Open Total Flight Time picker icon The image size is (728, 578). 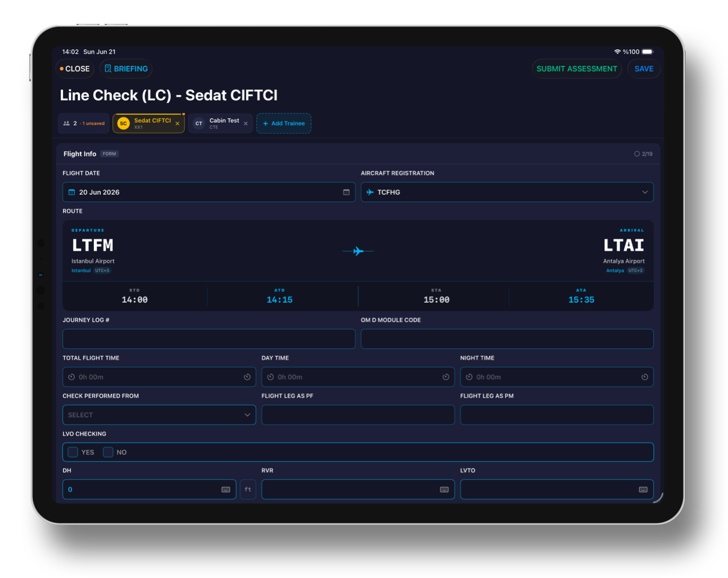pyautogui.click(x=247, y=377)
